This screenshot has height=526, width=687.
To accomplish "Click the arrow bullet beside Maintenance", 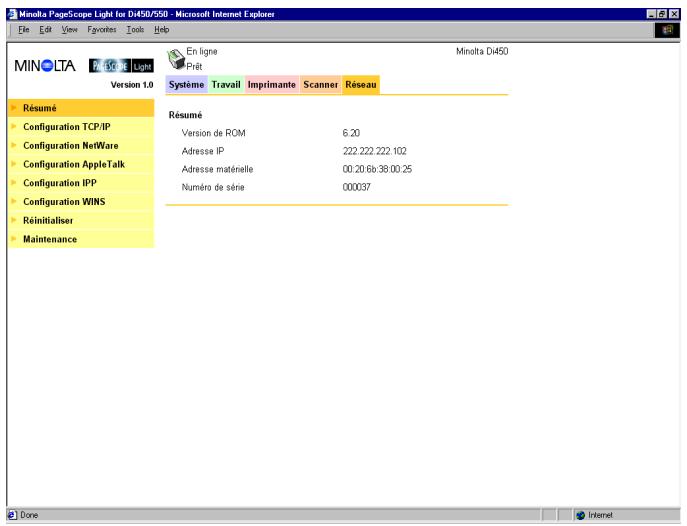I will point(14,239).
